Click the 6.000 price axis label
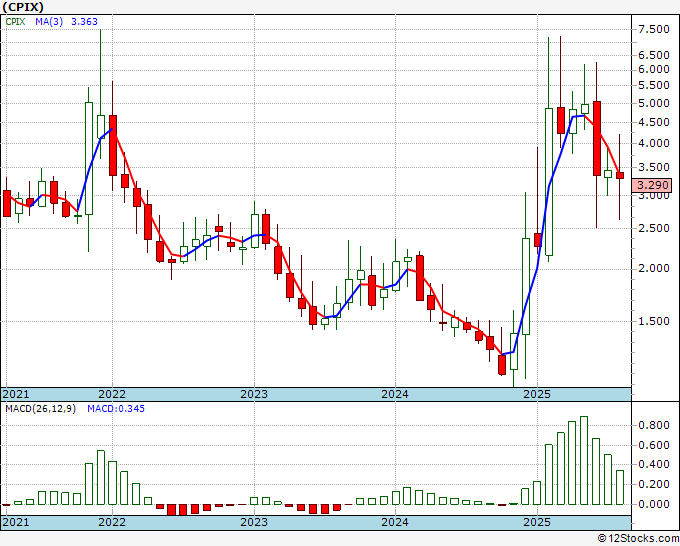This screenshot has width=680, height=546. (654, 69)
